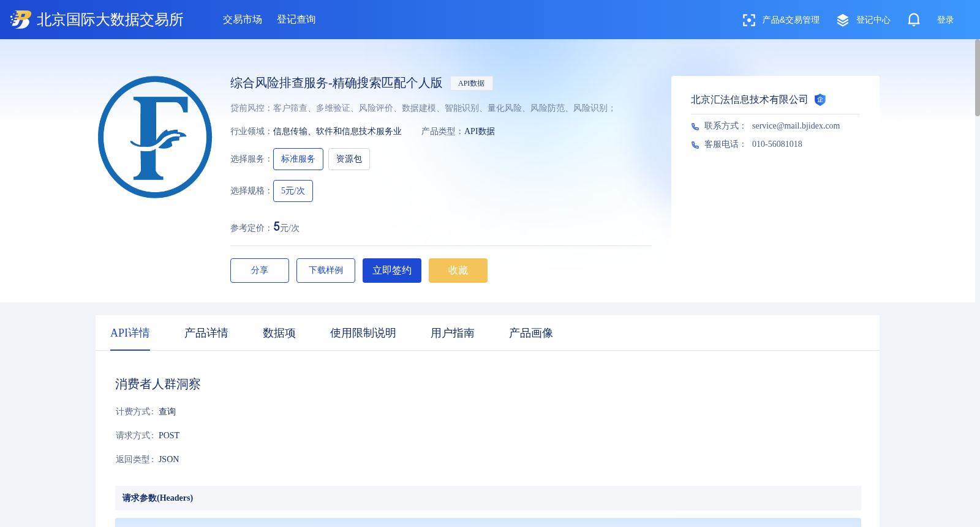
Task: Switch to the 产品详情 tab
Action: (x=206, y=333)
